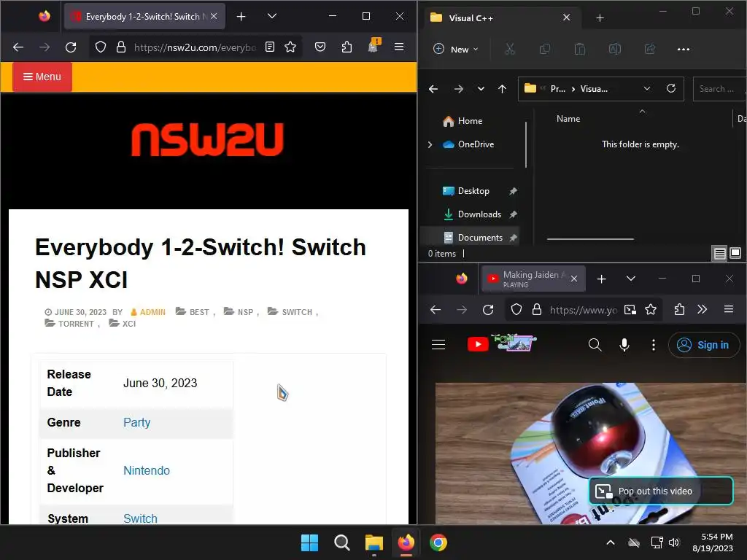Open the TORRENT category link
This screenshot has width=747, height=560.
coord(76,324)
